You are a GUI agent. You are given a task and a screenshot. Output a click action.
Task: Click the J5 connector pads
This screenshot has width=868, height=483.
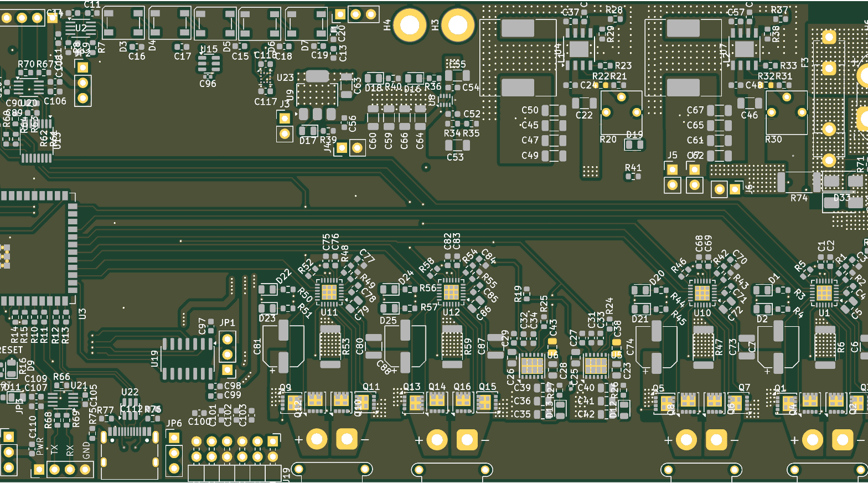pyautogui.click(x=672, y=177)
